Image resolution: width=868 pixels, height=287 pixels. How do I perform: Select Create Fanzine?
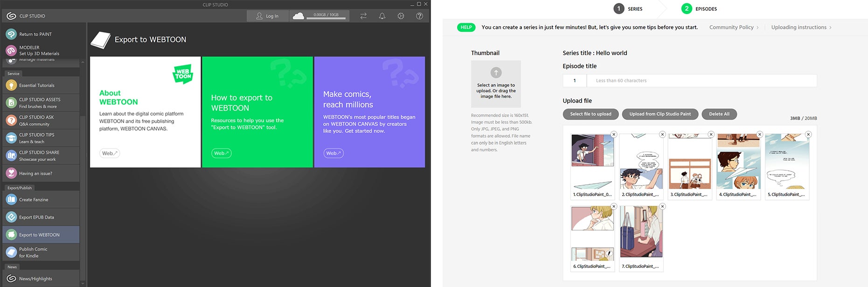point(41,200)
